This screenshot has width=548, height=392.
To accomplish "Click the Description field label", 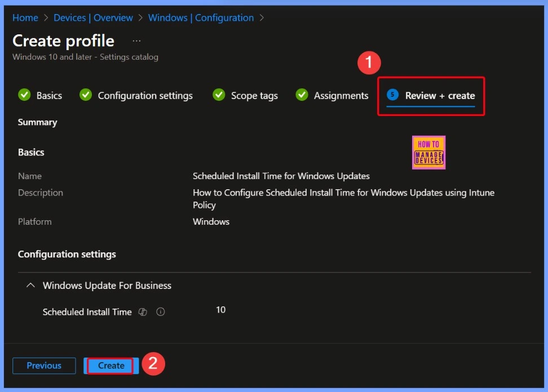I will [41, 193].
